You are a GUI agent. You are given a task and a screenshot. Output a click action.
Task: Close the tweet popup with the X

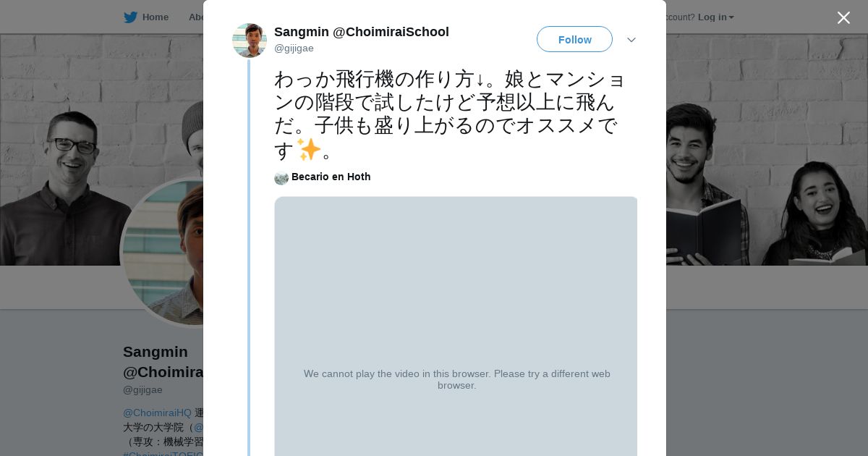(x=843, y=18)
